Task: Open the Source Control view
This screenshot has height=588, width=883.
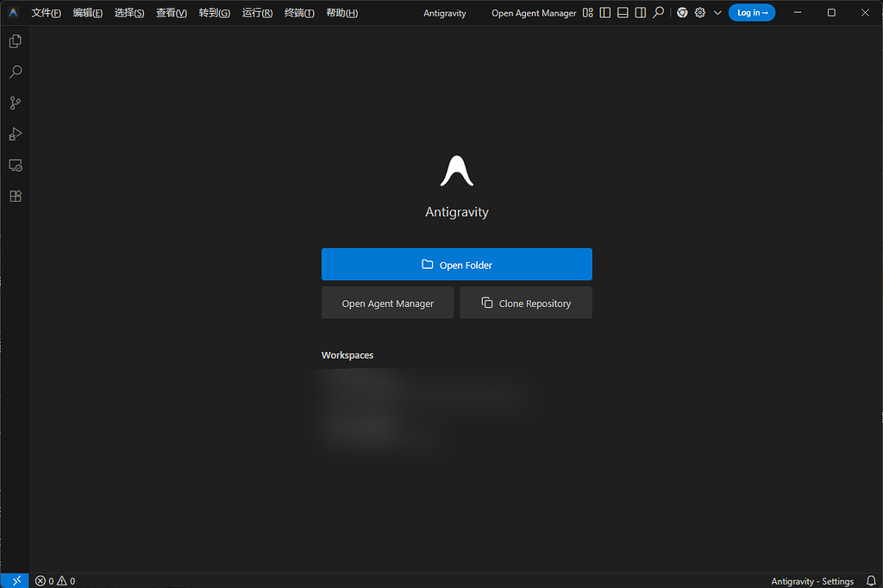Action: pos(16,103)
